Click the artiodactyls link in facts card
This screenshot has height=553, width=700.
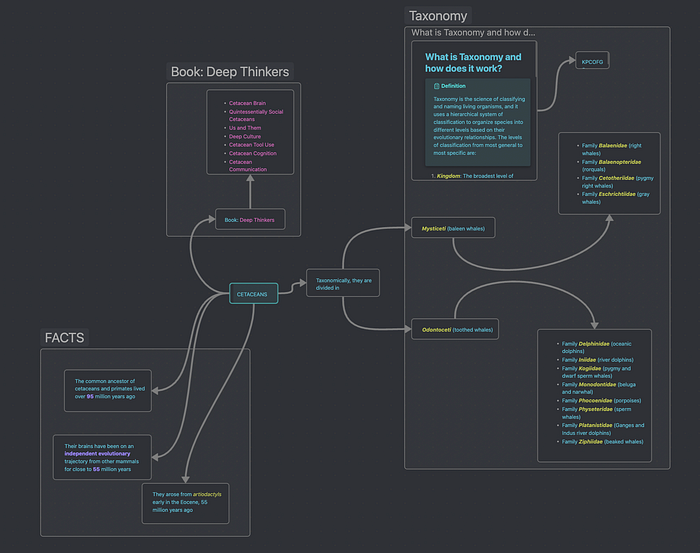click(208, 494)
